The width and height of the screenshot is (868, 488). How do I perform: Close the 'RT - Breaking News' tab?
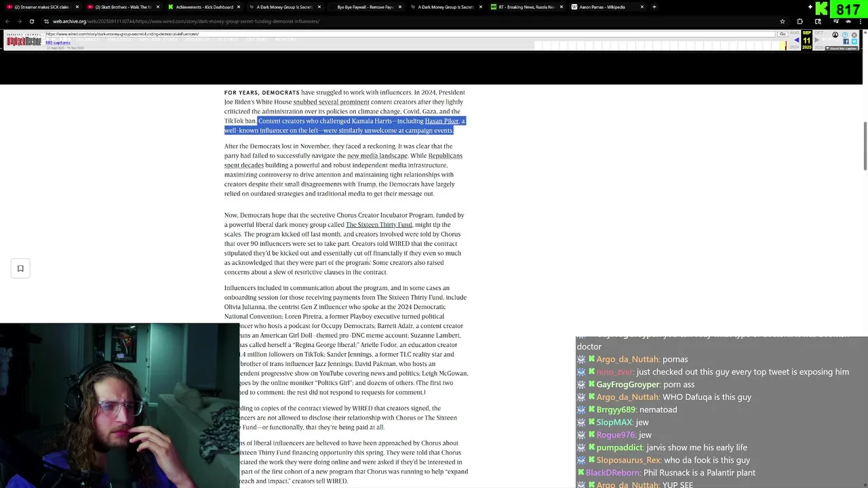[561, 7]
